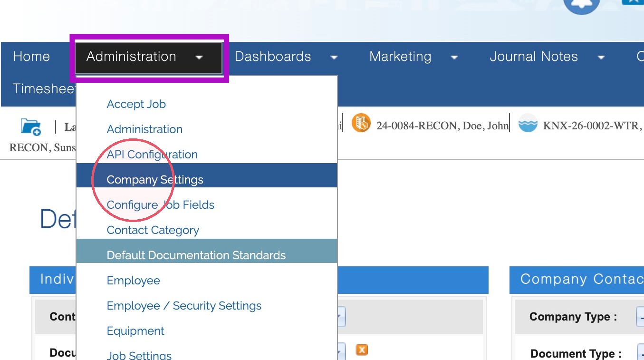Click the Timesheet menu item
644x360 pixels.
pyautogui.click(x=45, y=89)
